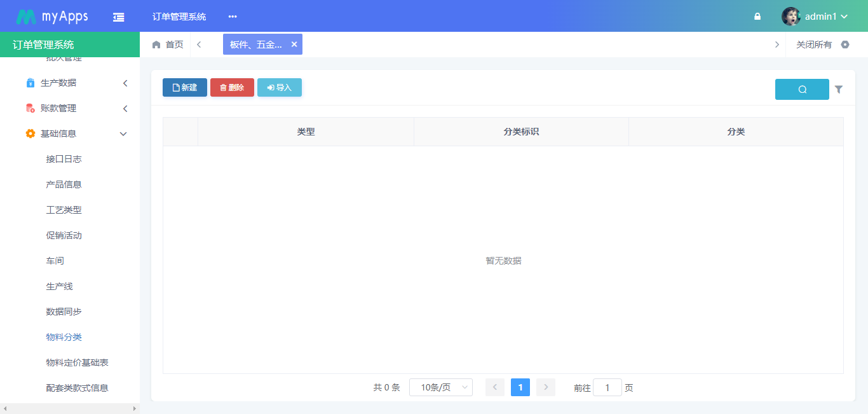Click the blue magnifier search button
The height and width of the screenshot is (414, 868).
click(802, 89)
